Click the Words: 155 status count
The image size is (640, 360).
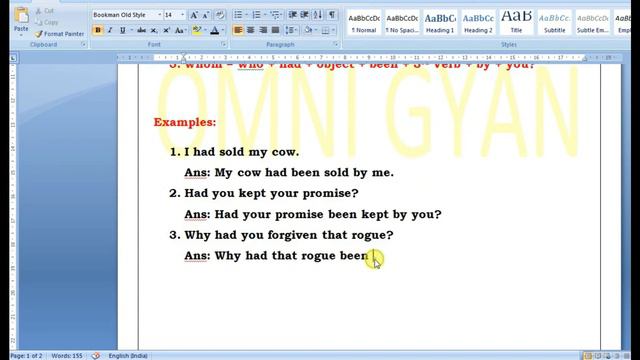(67, 356)
